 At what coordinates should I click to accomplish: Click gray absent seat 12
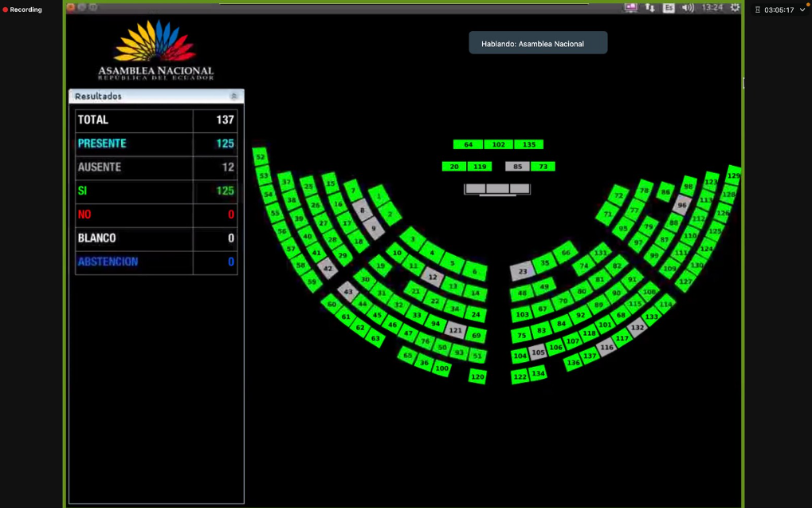coord(433,277)
